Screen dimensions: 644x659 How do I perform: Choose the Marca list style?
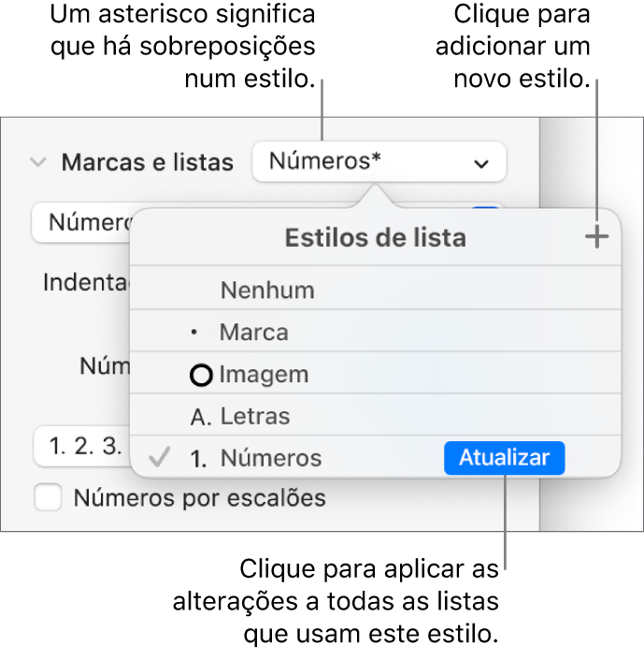point(253,333)
